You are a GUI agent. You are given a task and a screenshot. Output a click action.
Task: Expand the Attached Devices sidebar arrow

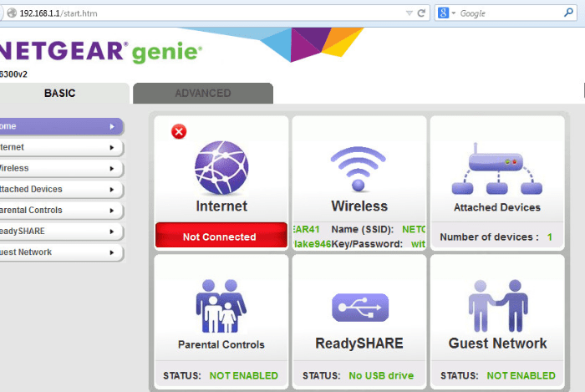click(x=112, y=190)
